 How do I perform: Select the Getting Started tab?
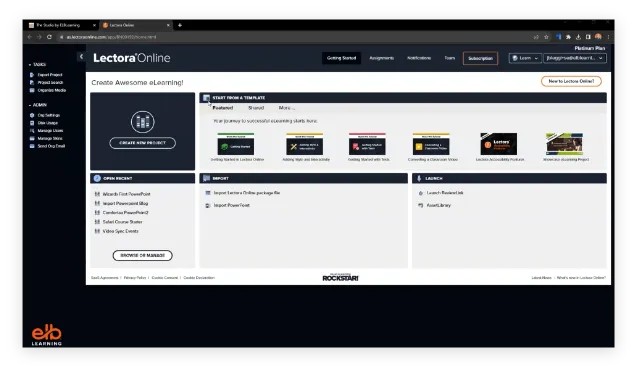click(x=341, y=58)
